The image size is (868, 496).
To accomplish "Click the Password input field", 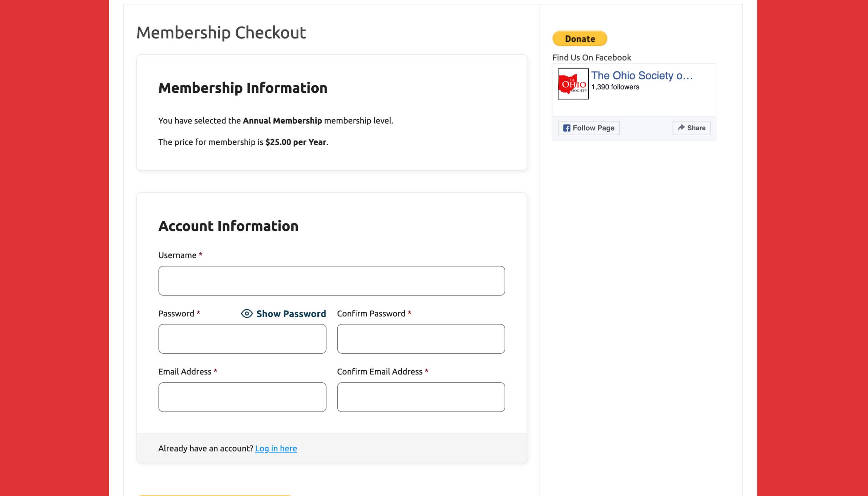I will click(x=241, y=338).
